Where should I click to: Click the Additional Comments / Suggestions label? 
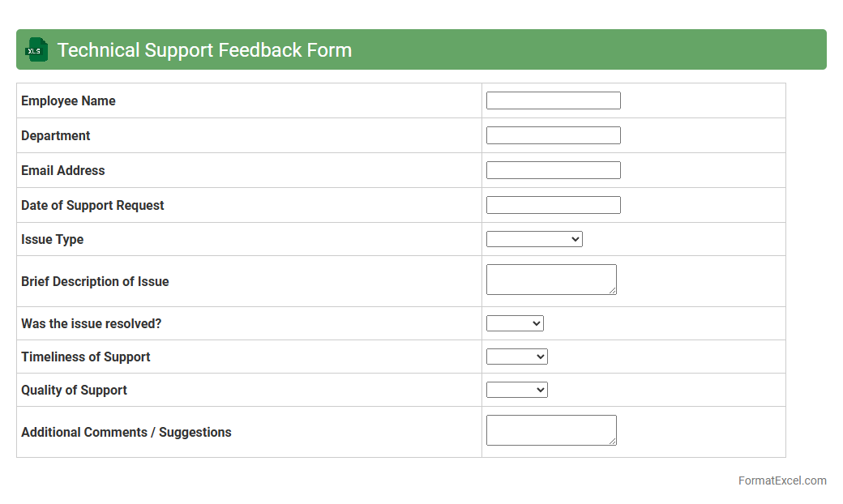pyautogui.click(x=126, y=432)
